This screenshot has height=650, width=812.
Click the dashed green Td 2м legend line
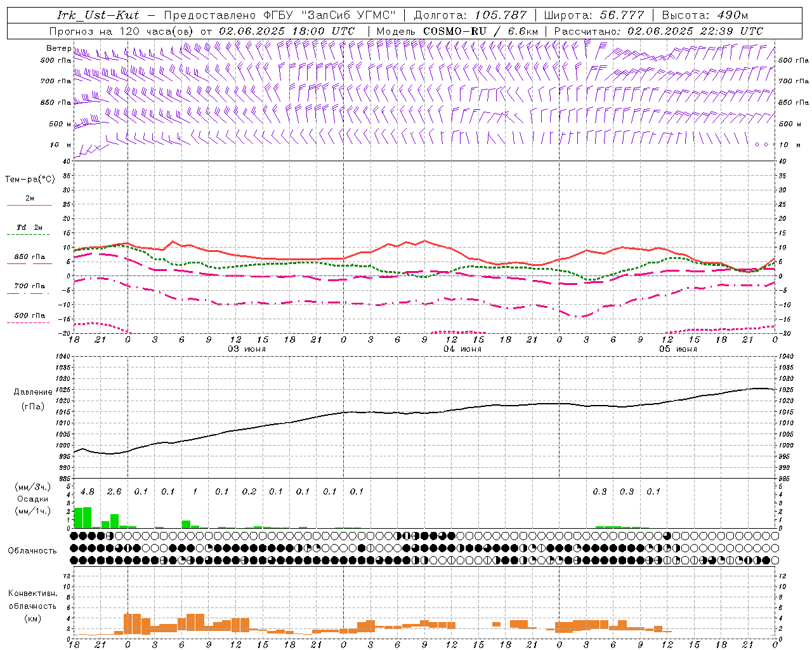tap(28, 235)
